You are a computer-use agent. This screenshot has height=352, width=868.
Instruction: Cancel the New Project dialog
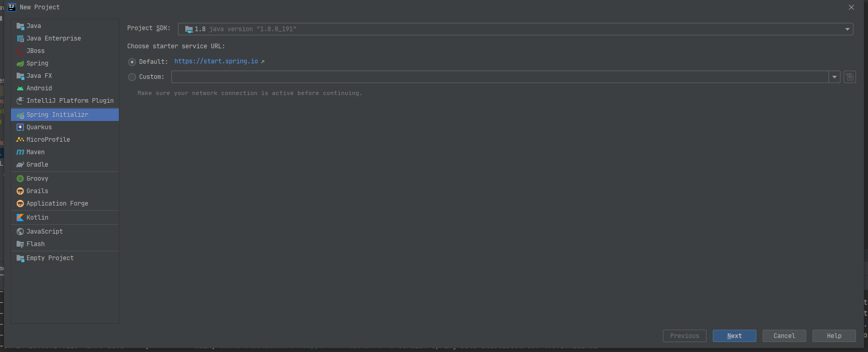(784, 336)
